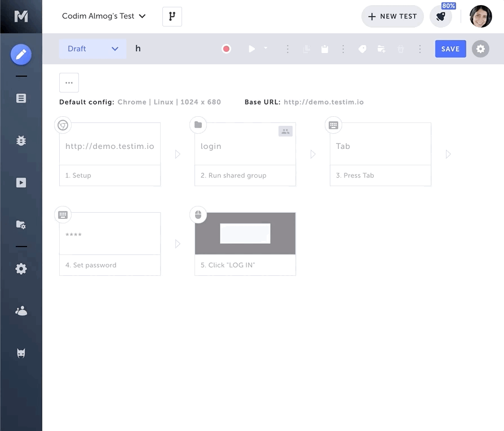Image resolution: width=504 pixels, height=431 pixels.
Task: Click the keyboard icon on Set password step
Action: (63, 215)
